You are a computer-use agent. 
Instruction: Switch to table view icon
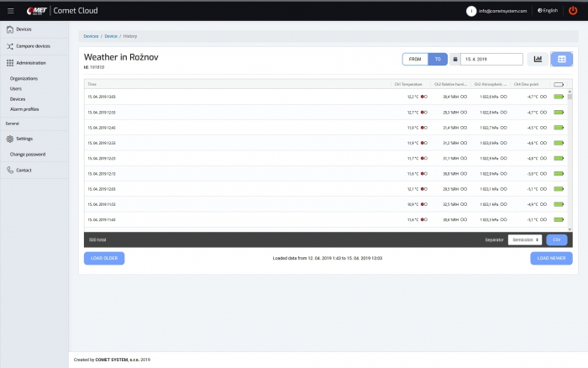561,59
